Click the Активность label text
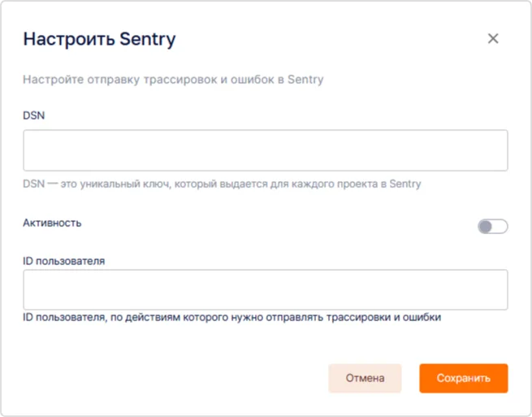 pos(52,222)
